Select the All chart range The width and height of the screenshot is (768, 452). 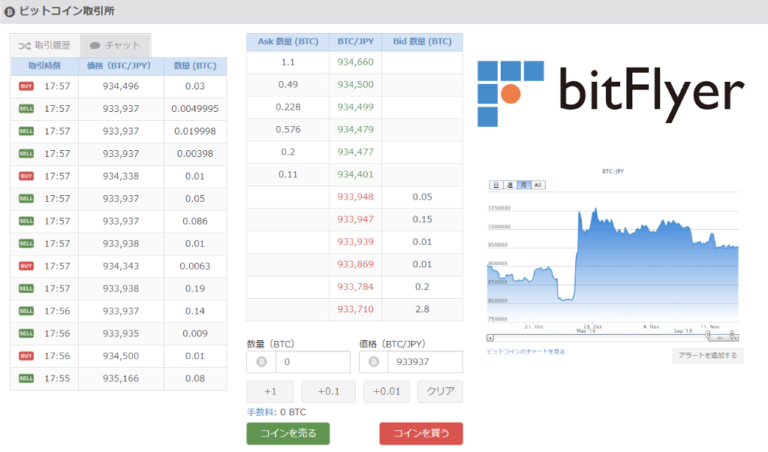538,185
